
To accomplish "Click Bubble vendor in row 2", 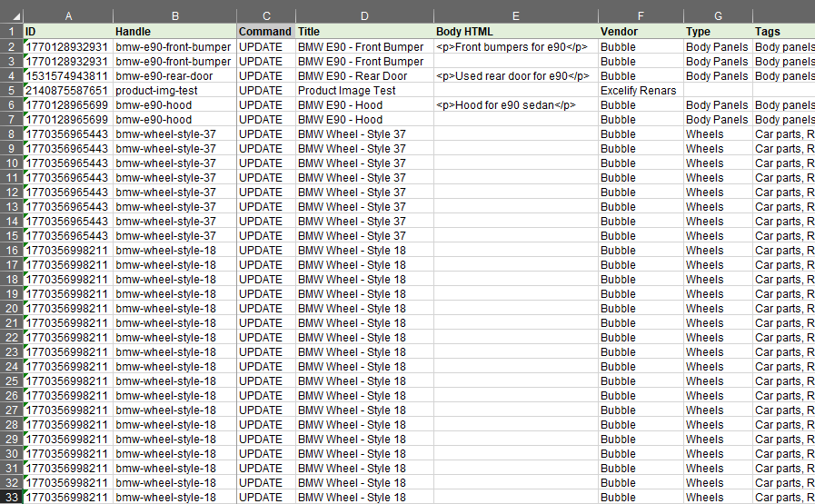I will tap(641, 46).
